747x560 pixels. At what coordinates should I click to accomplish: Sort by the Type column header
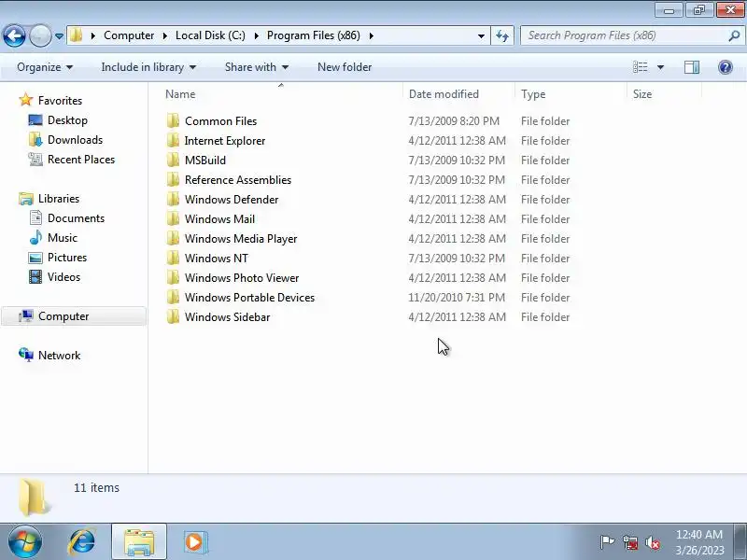pos(571,94)
